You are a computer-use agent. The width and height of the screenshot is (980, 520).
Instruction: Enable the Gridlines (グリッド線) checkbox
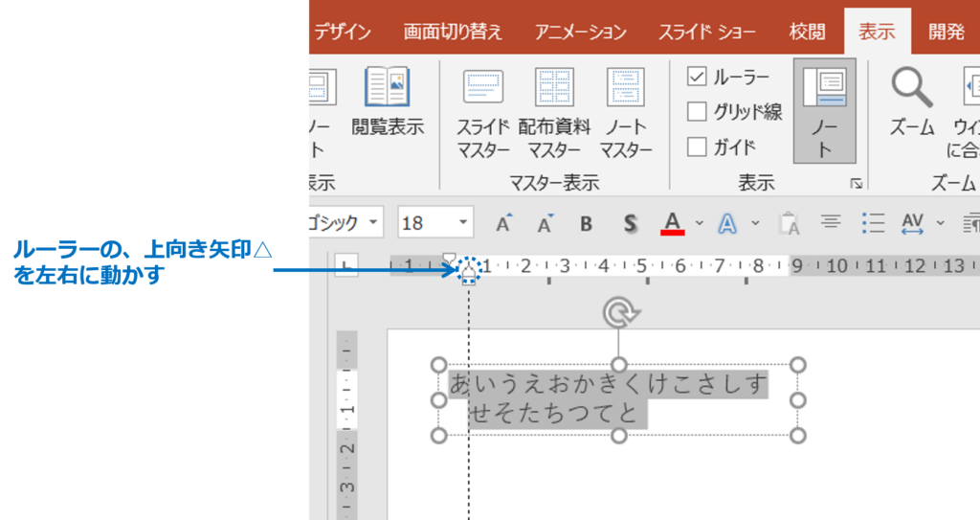coord(697,112)
